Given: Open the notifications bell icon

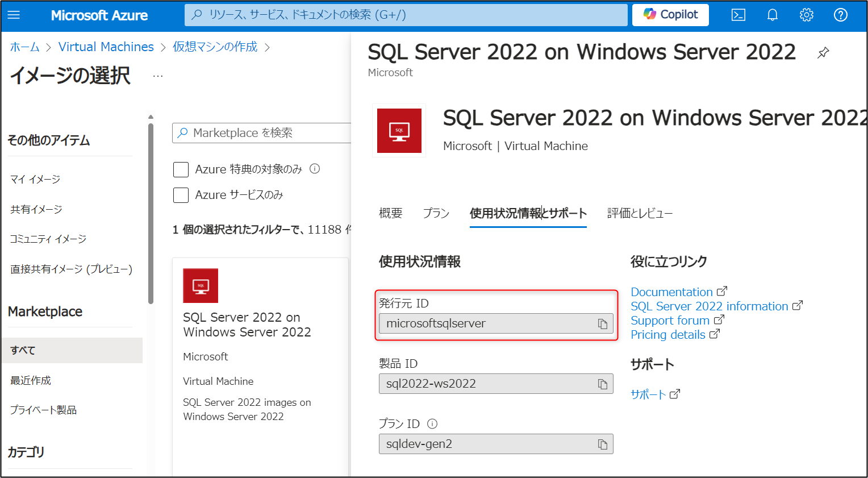Looking at the screenshot, I should tap(772, 15).
